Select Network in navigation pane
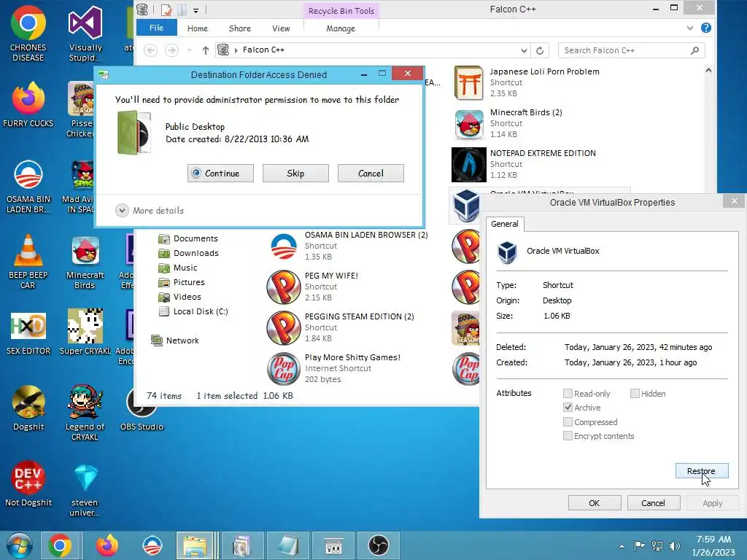 175,341
